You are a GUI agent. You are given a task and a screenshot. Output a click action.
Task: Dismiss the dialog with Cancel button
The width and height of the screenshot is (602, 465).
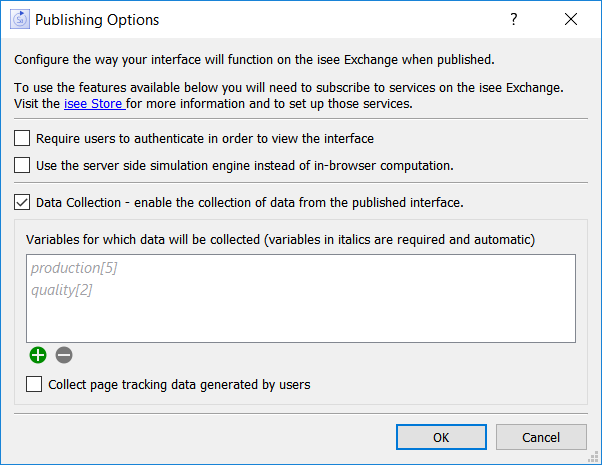click(541, 437)
